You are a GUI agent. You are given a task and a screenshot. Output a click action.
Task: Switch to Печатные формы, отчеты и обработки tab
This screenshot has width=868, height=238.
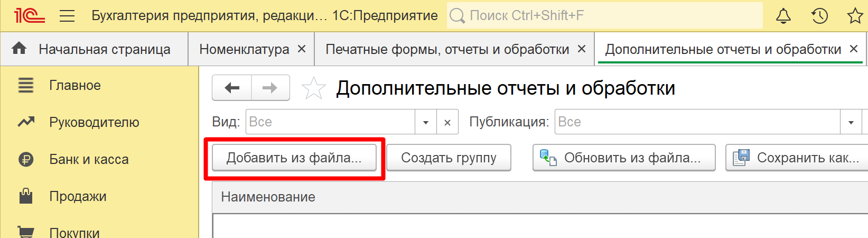click(454, 49)
